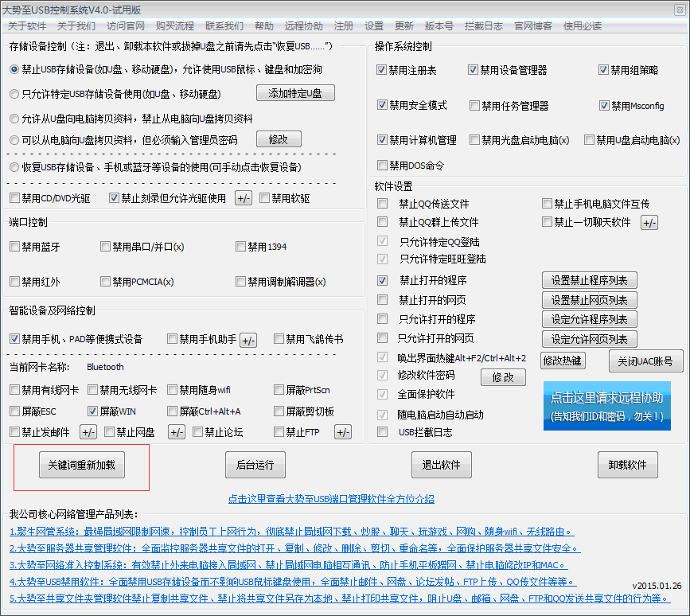Image resolution: width=690 pixels, height=616 pixels.
Task: Open the 拦截日志 menu
Action: 483,25
